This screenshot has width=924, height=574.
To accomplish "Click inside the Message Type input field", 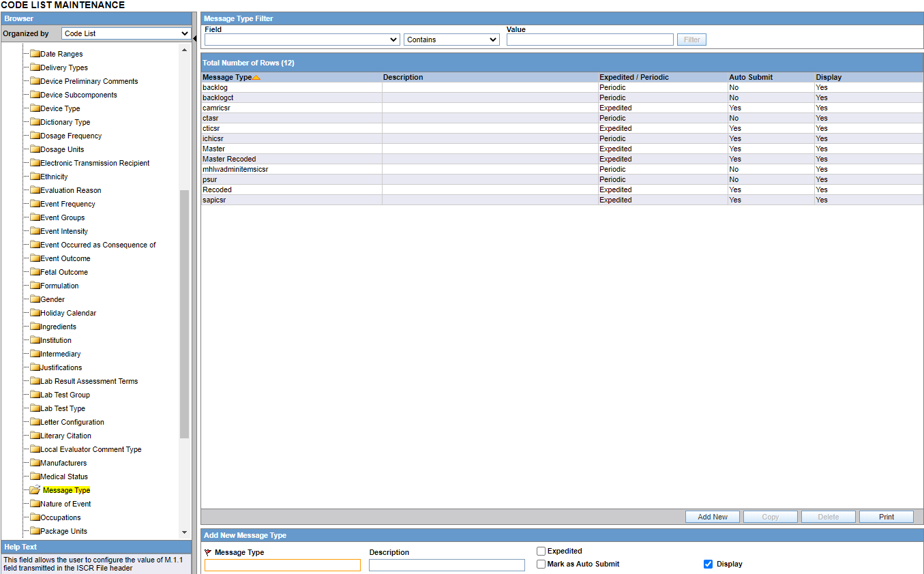I will coord(282,564).
